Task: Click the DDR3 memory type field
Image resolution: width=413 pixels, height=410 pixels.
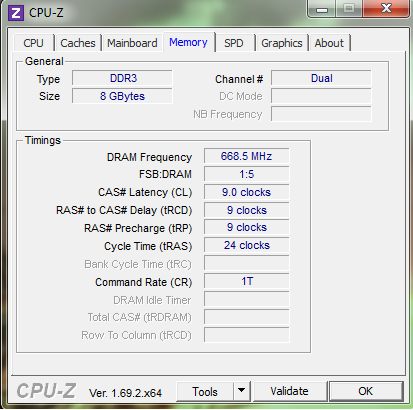Action: tap(122, 78)
